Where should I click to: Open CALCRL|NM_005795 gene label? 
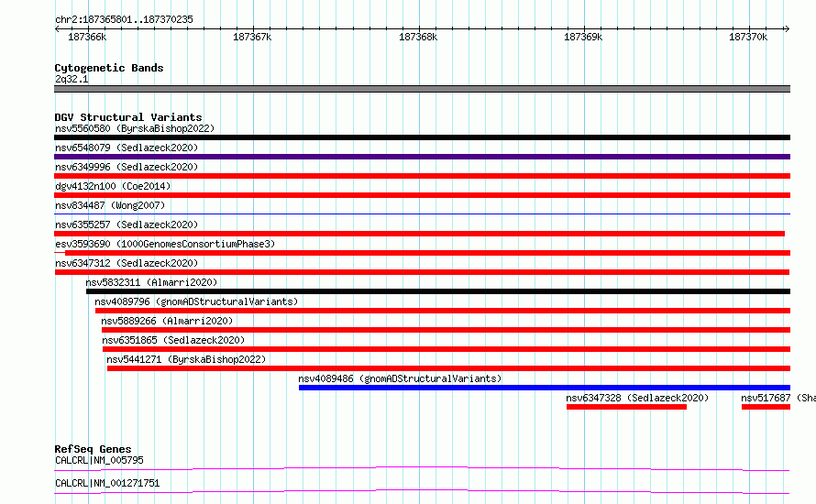[x=99, y=460]
